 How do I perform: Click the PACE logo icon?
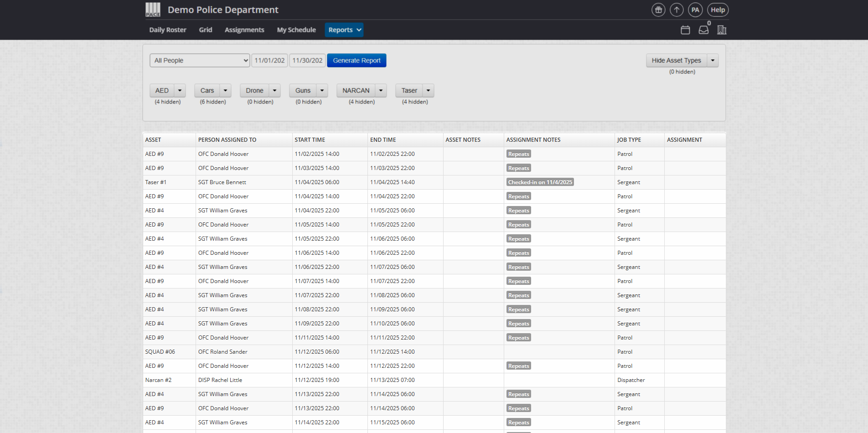pos(153,10)
